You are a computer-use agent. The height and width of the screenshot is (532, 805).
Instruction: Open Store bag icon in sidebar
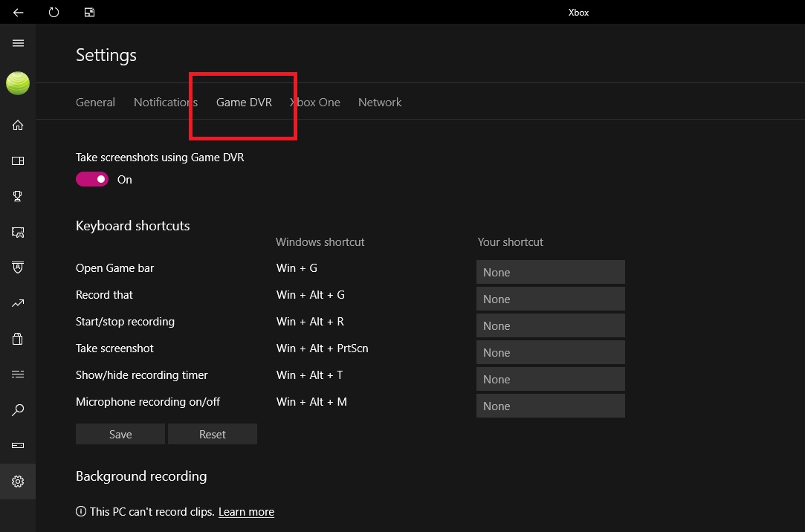18,339
